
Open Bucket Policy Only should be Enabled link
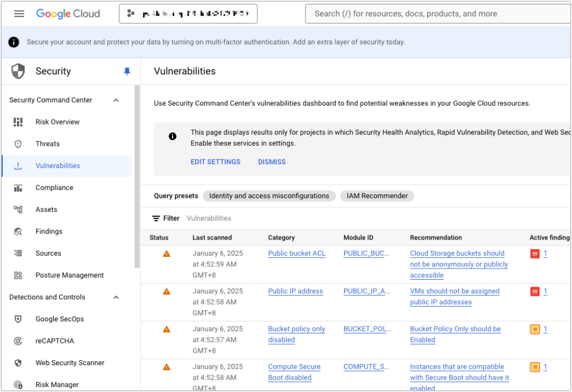point(455,334)
